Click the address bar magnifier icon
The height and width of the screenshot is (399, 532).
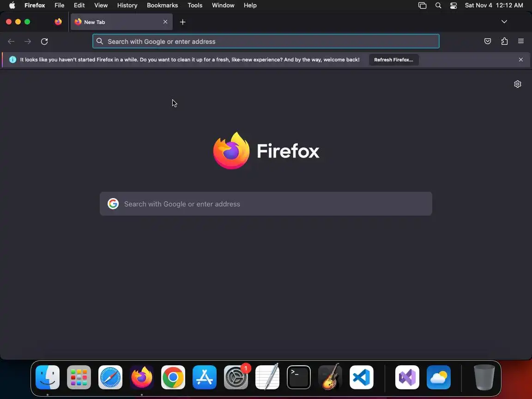(x=100, y=41)
